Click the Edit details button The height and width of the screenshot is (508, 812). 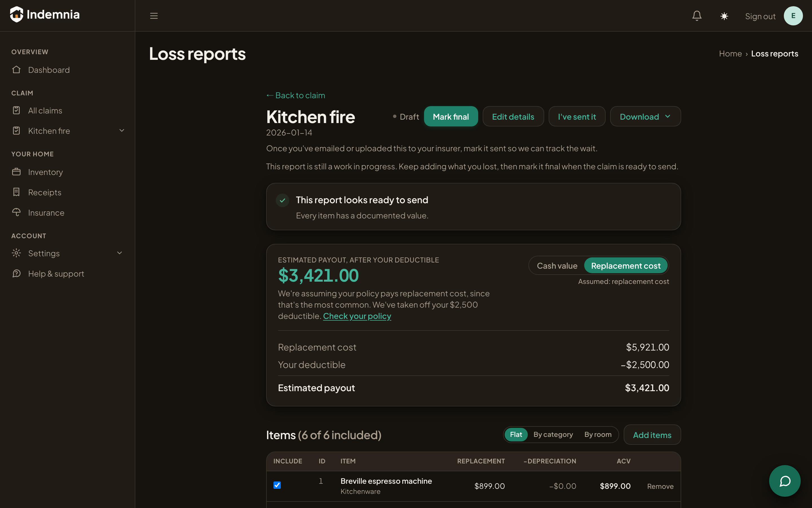[x=513, y=117]
